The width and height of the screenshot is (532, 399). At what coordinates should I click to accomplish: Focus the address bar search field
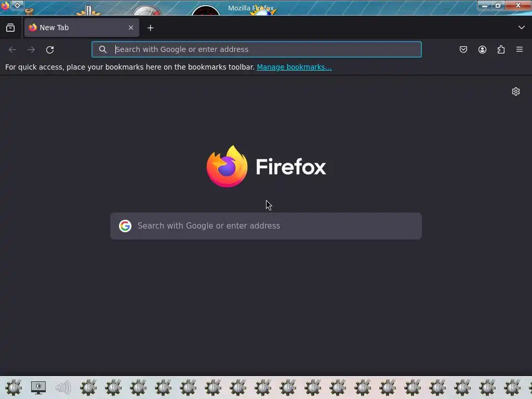[257, 49]
